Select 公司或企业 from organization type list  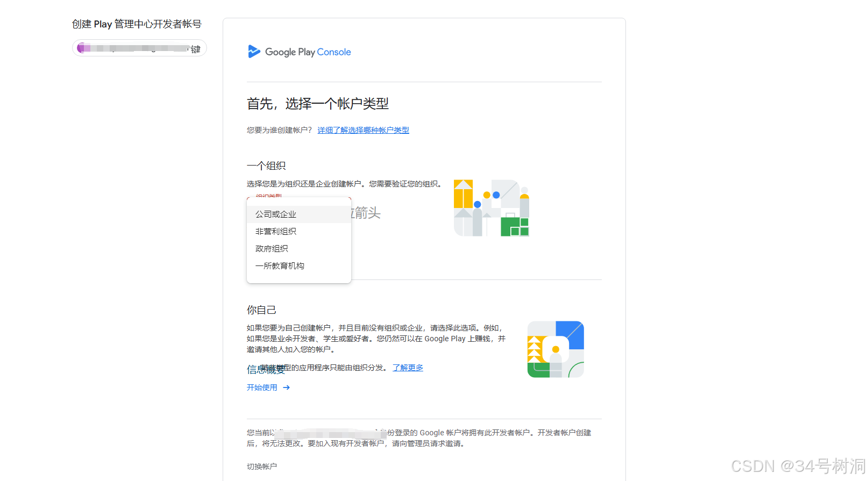pyautogui.click(x=299, y=214)
